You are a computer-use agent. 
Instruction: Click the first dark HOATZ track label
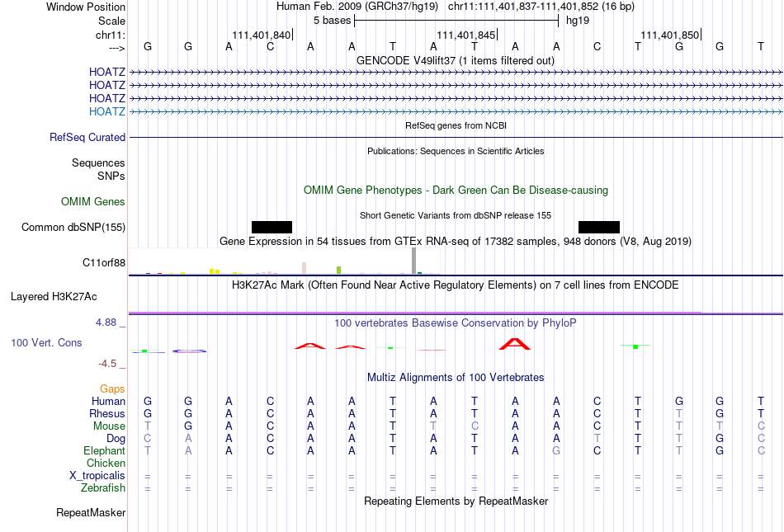pos(107,73)
